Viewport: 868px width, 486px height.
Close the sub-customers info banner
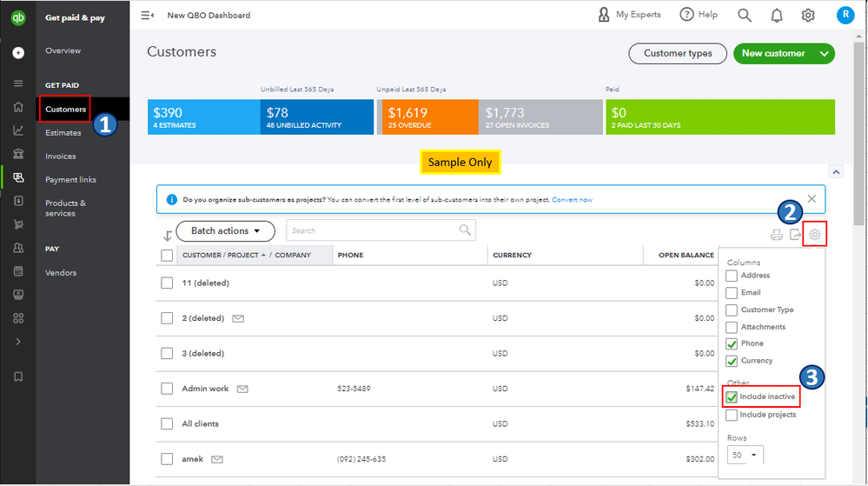point(812,199)
